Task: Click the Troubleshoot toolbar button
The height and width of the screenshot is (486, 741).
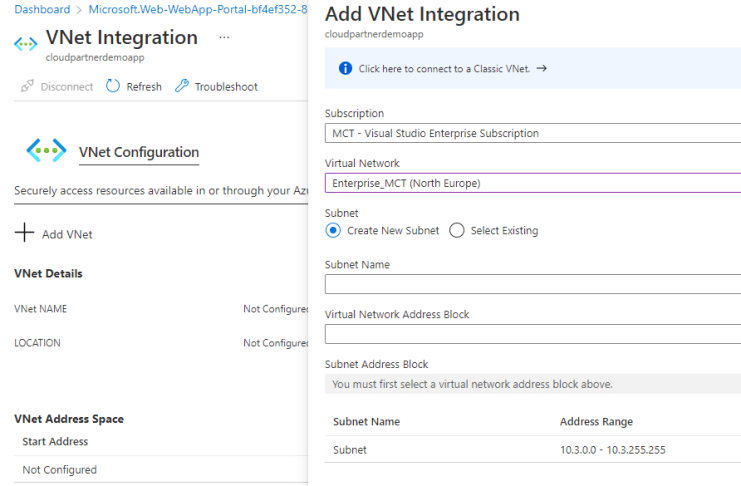Action: point(216,87)
